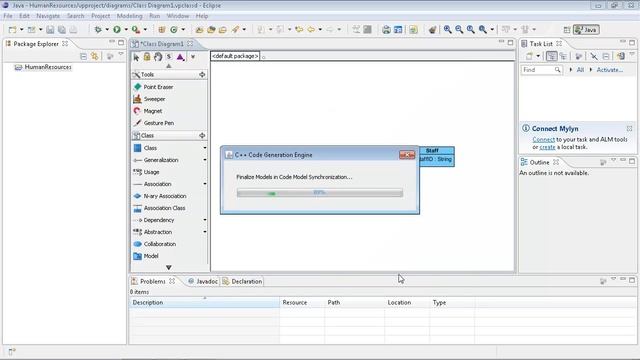640x360 pixels.
Task: Toggle Link with Editor in Package Explorer
Action: point(95,56)
